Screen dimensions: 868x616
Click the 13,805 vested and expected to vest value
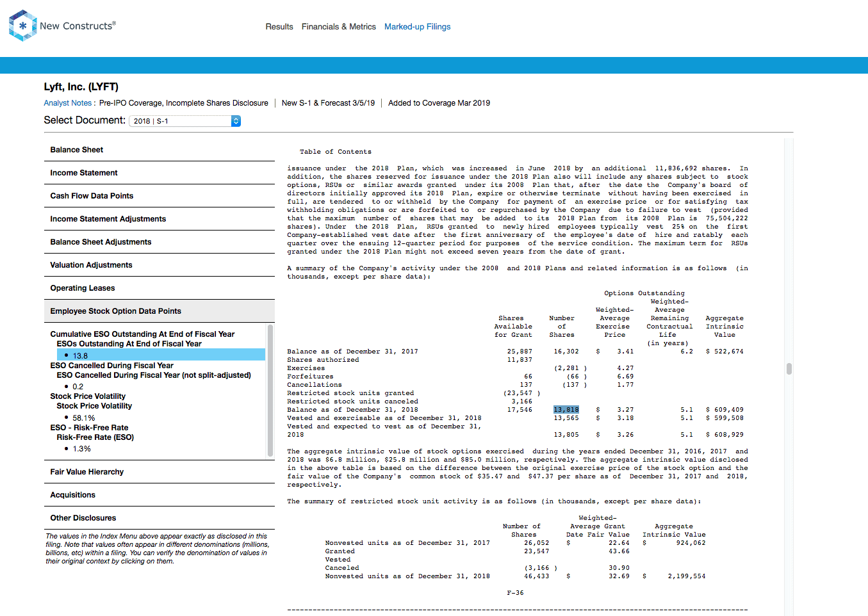pos(566,435)
